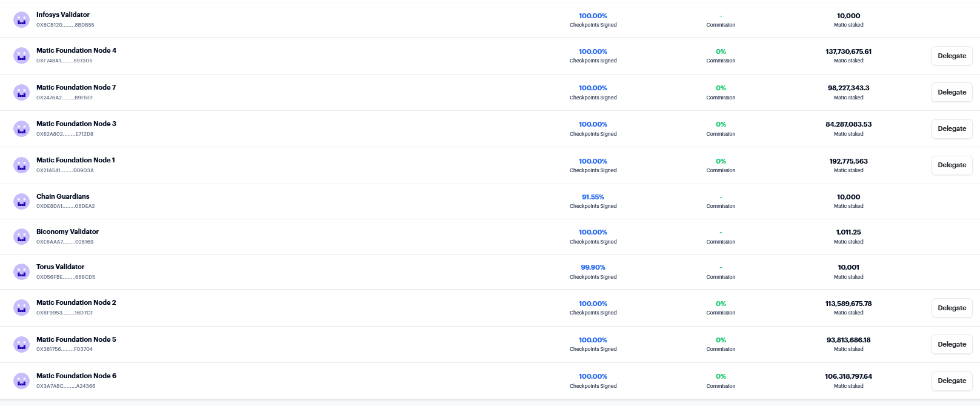Click Infosys Validator 100.00% checkpoints signed

pos(593,16)
